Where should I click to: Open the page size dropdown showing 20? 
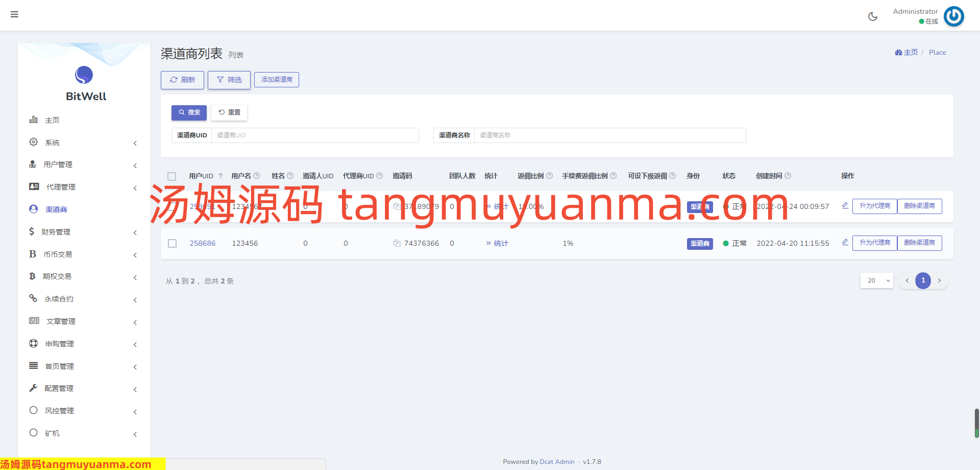[x=876, y=280]
